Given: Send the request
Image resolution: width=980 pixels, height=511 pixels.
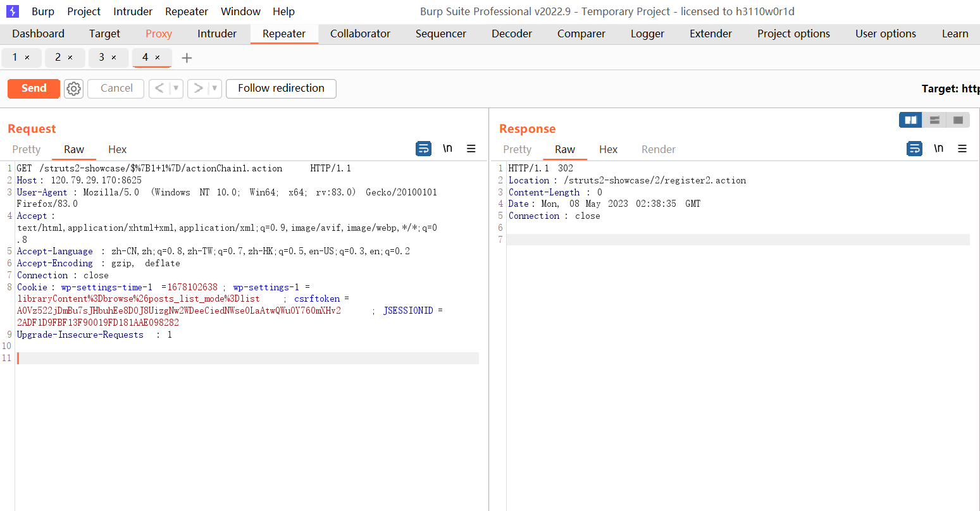Looking at the screenshot, I should [x=34, y=89].
